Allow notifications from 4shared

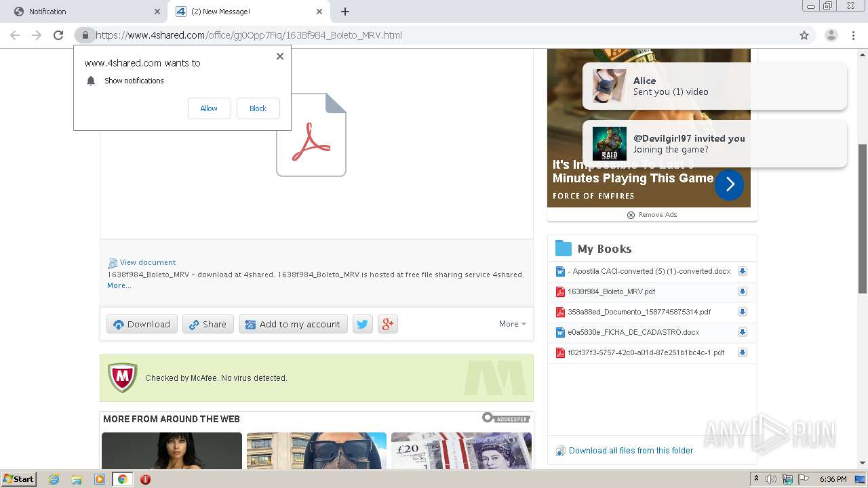point(209,108)
